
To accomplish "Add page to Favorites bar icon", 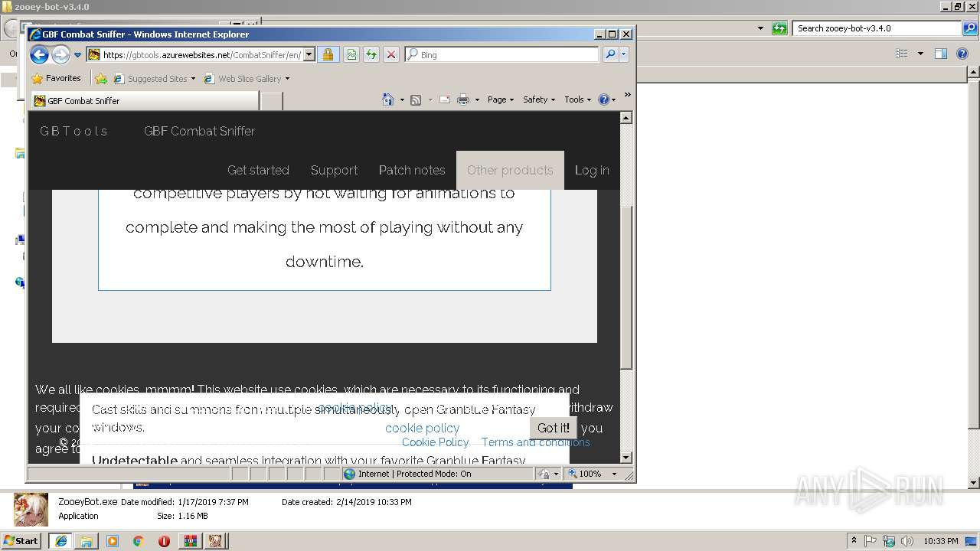I will [101, 78].
